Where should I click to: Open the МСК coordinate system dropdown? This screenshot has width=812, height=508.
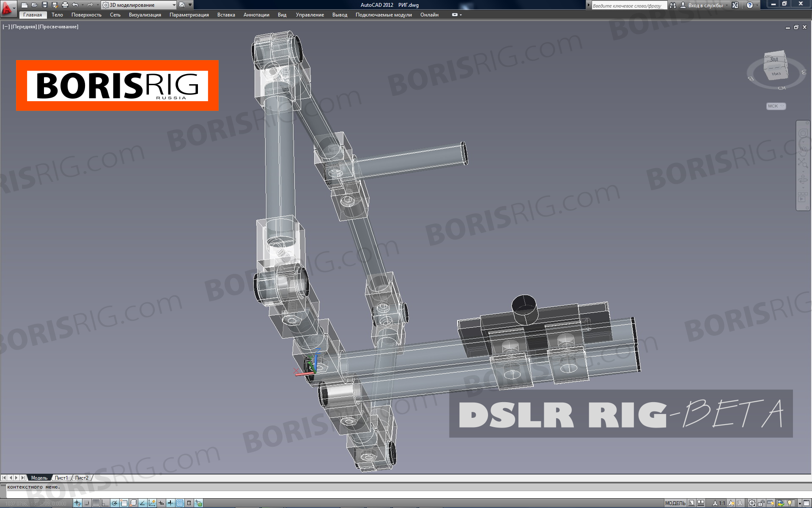click(776, 106)
